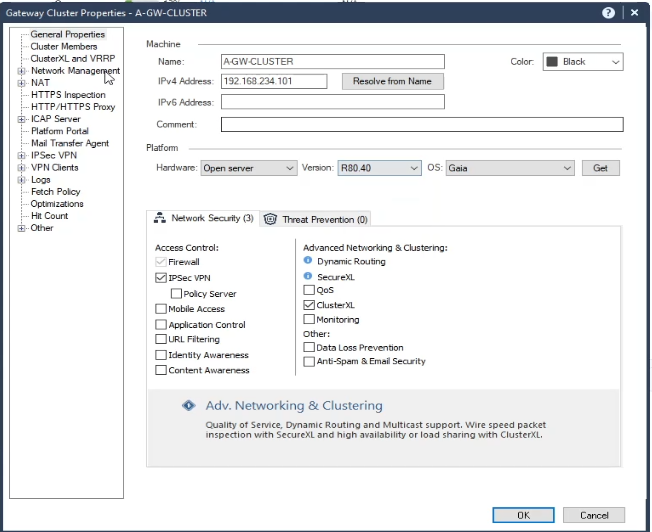Open Fetch Policy page
652x532 pixels.
click(x=56, y=192)
